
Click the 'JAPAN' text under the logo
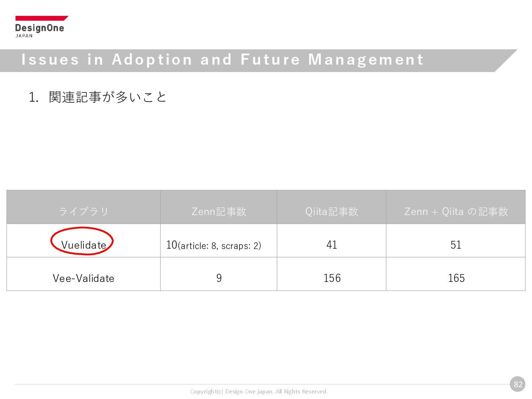point(24,36)
